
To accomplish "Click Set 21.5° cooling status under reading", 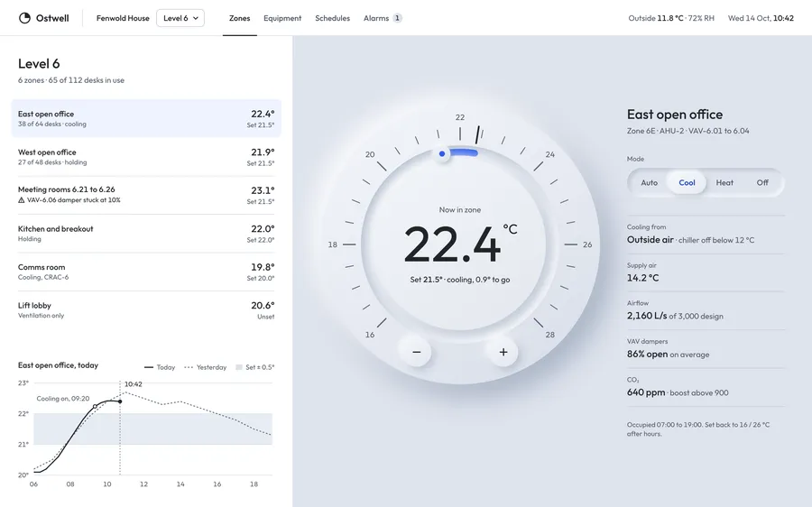I will pos(460,280).
